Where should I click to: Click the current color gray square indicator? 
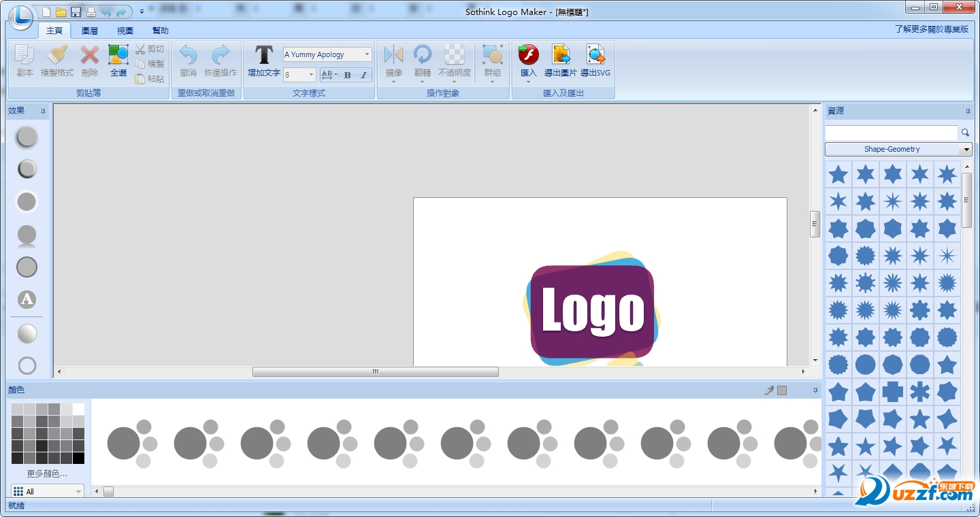click(782, 390)
